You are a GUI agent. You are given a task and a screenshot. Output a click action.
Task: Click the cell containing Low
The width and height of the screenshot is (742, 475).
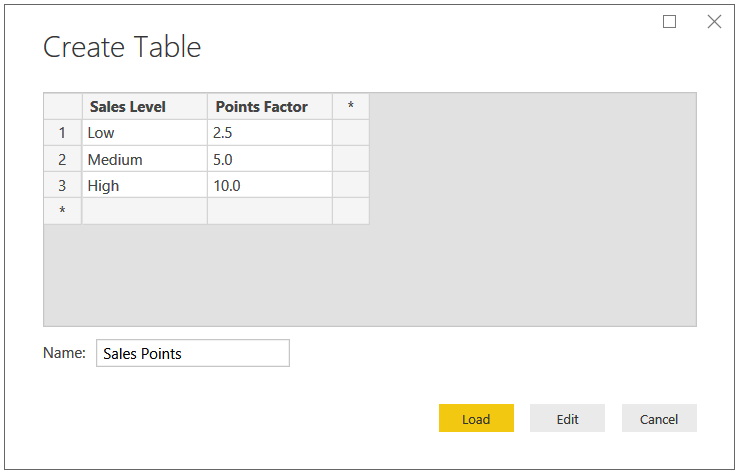tap(145, 133)
